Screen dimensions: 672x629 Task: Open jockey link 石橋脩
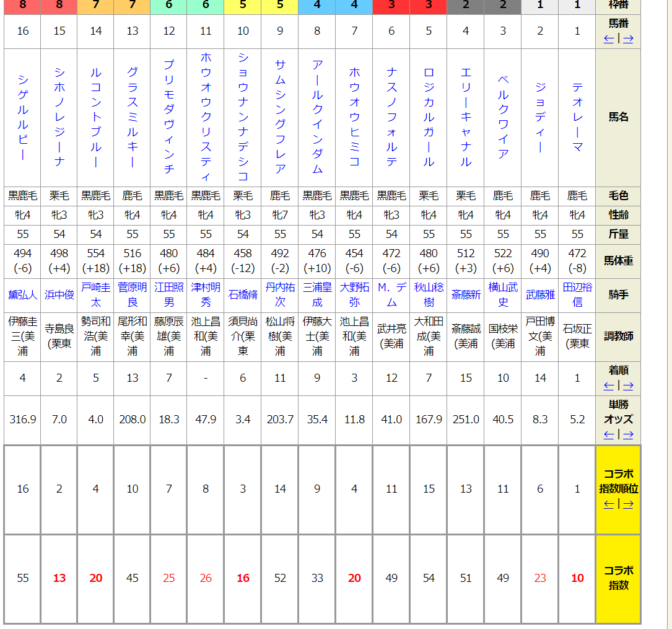click(243, 295)
